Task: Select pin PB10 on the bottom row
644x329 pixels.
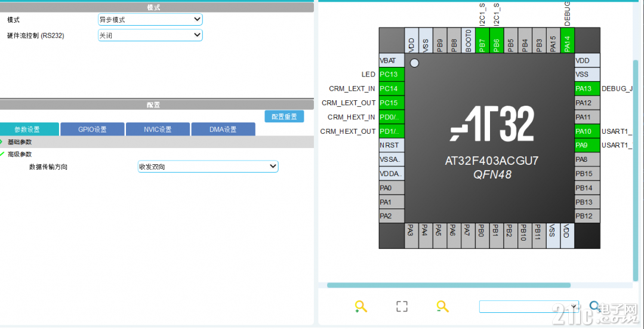Action: pyautogui.click(x=525, y=236)
